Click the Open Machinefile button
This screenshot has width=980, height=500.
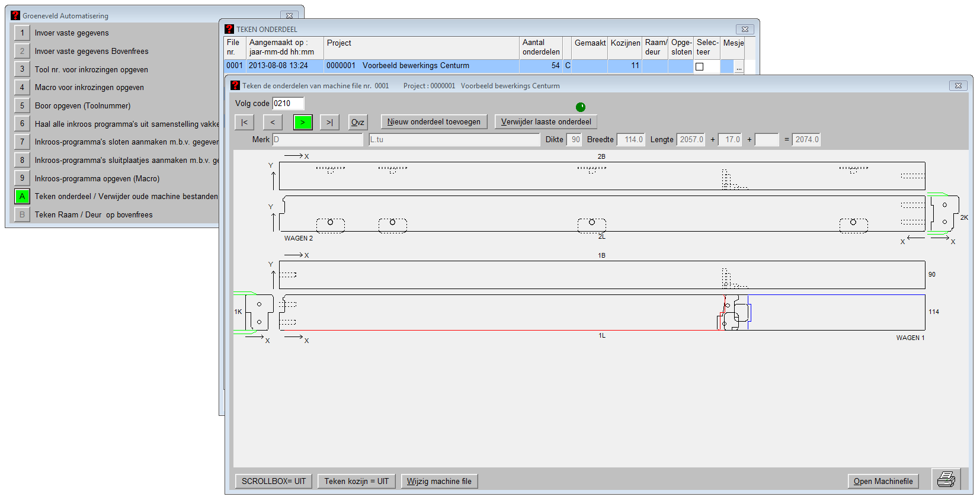[x=883, y=481]
